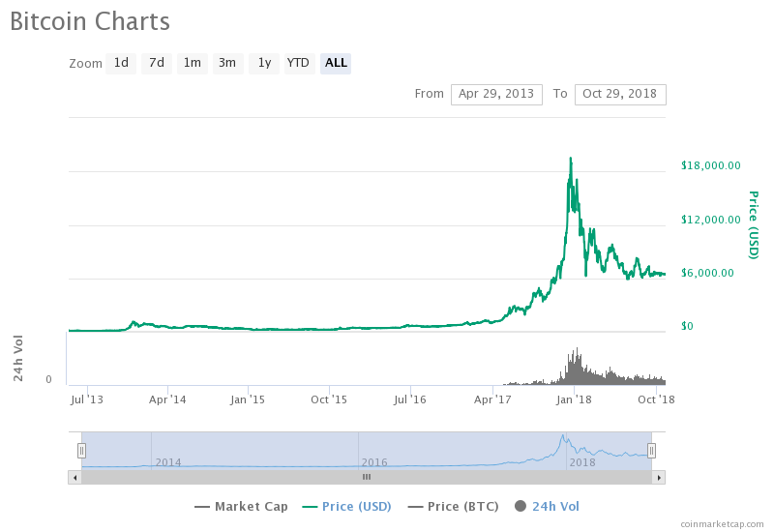Switch zoom range to 1m
Image resolution: width=774 pixels, height=532 pixels.
193,63
